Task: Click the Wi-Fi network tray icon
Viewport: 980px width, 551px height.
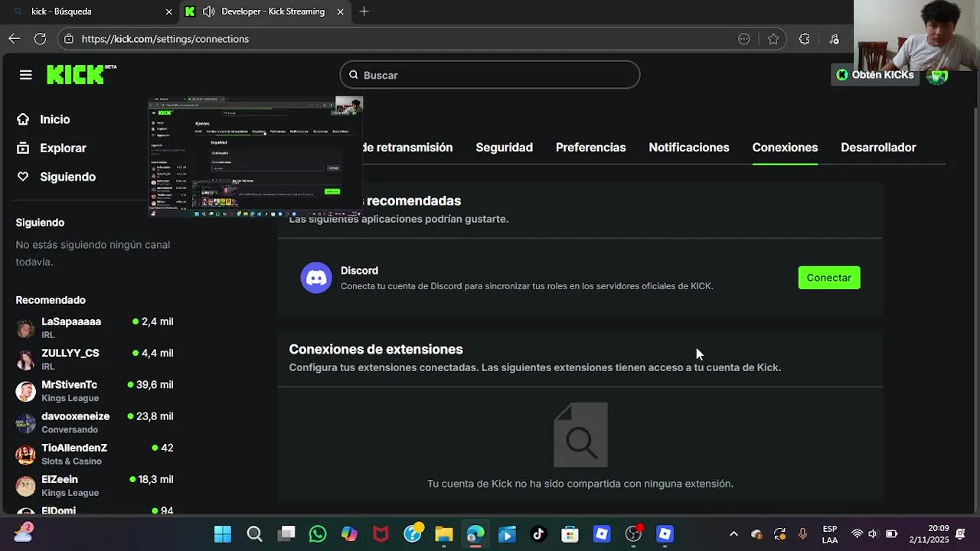Action: [x=857, y=534]
